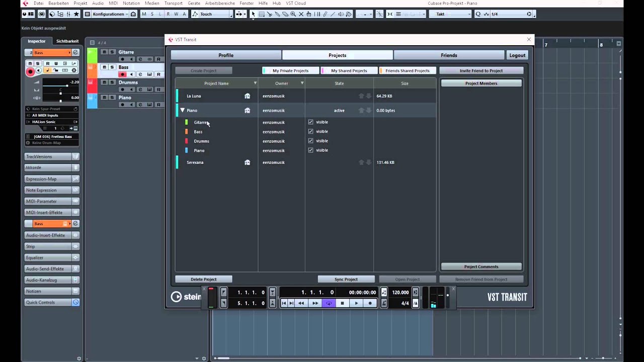Click the star icon in the toolbar

(76, 14)
